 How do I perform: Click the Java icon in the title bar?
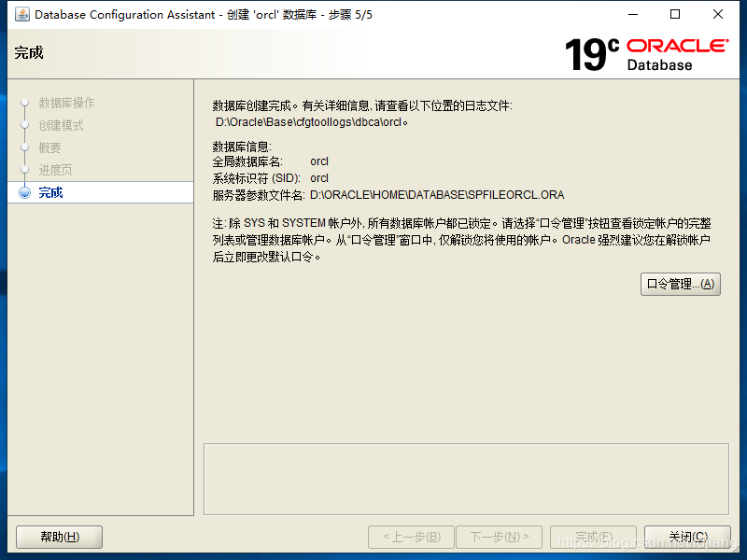tap(21, 14)
